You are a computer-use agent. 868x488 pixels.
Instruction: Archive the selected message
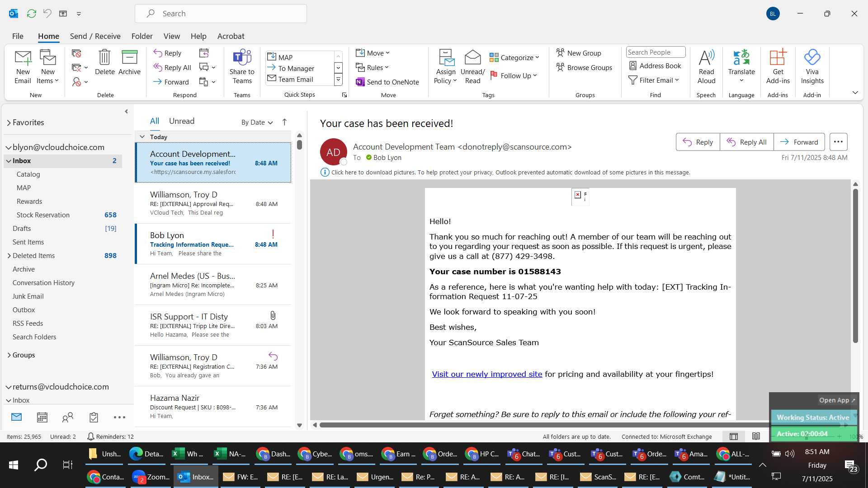coord(129,62)
